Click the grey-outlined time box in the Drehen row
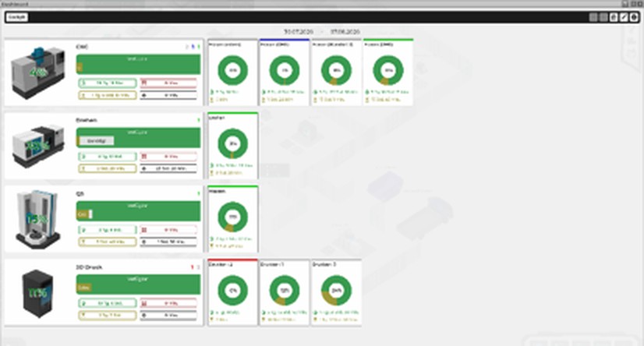644x346 pixels. (168, 168)
